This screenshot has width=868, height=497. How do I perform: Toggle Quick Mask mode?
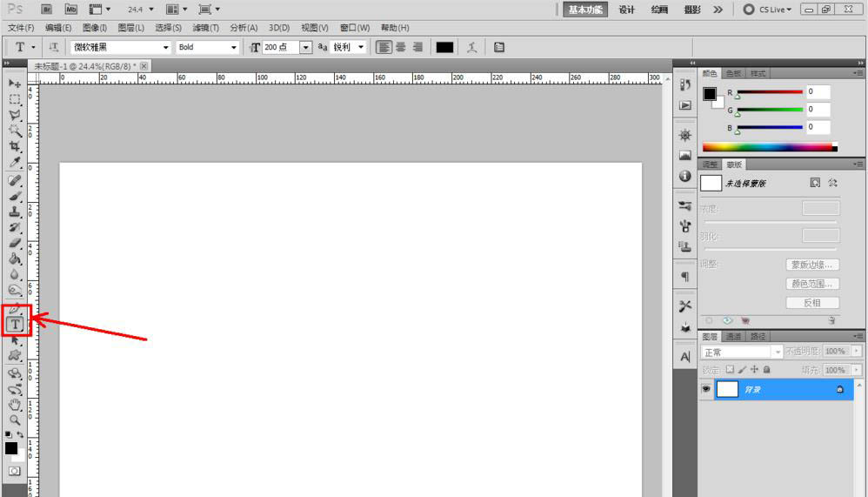(x=15, y=471)
